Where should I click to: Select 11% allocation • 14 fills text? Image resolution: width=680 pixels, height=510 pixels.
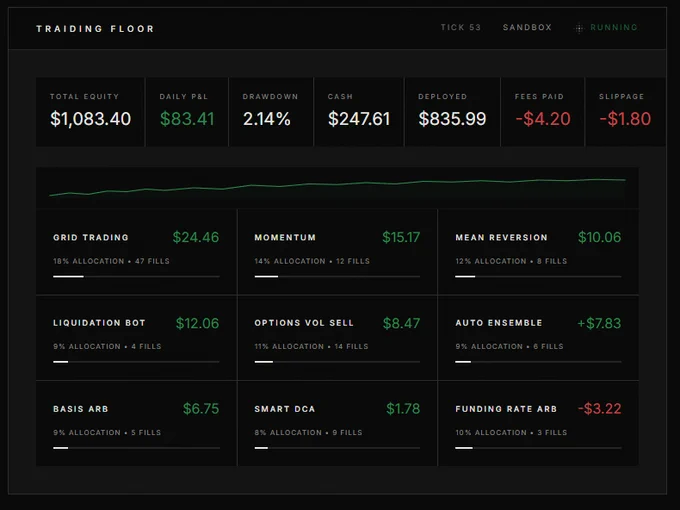[311, 347]
